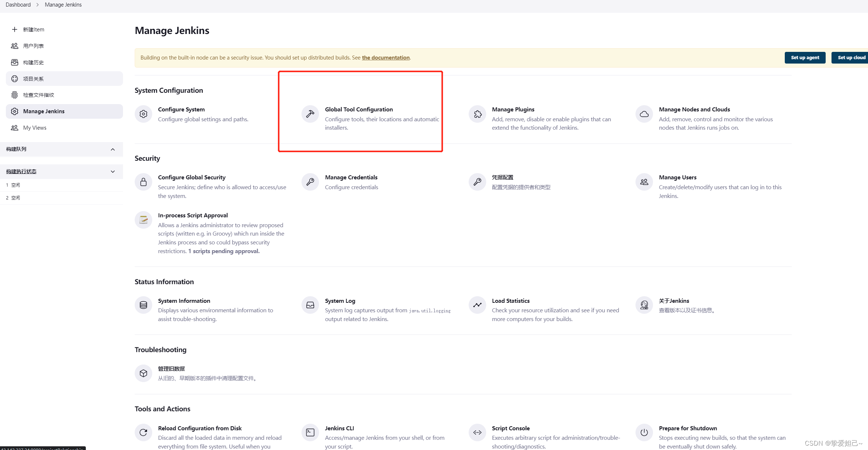
Task: Open the documentation link in the warning banner
Action: point(385,58)
